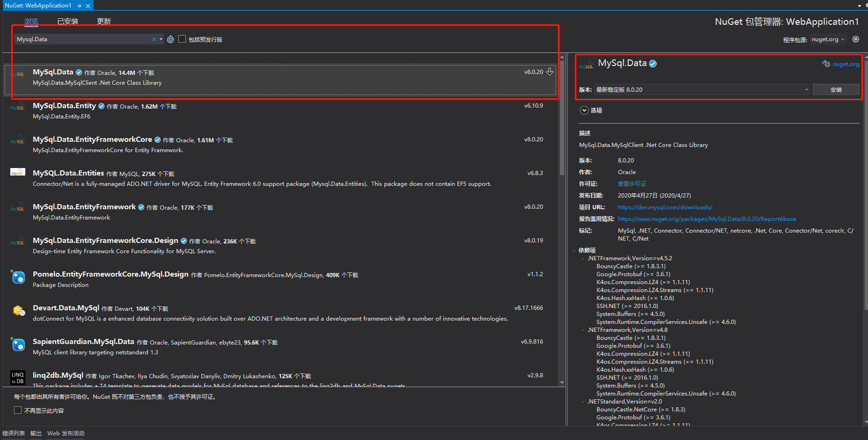868x440 pixels.
Task: Select Pomelo.EntityFrameworkCore.MySql.Design package title
Action: pyautogui.click(x=110, y=274)
